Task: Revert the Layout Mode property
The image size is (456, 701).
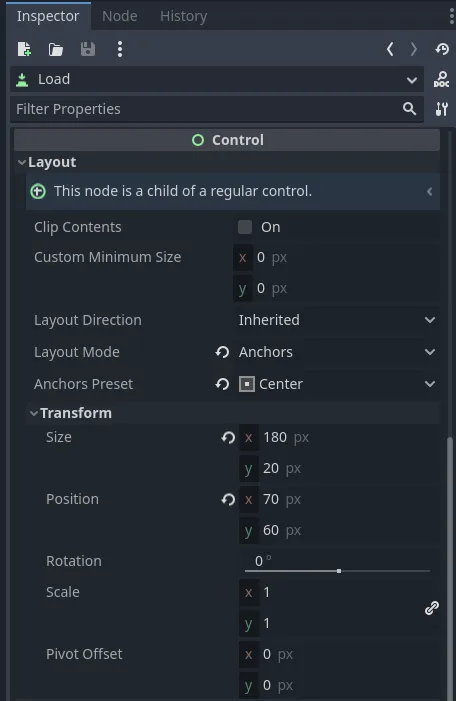Action: 222,352
